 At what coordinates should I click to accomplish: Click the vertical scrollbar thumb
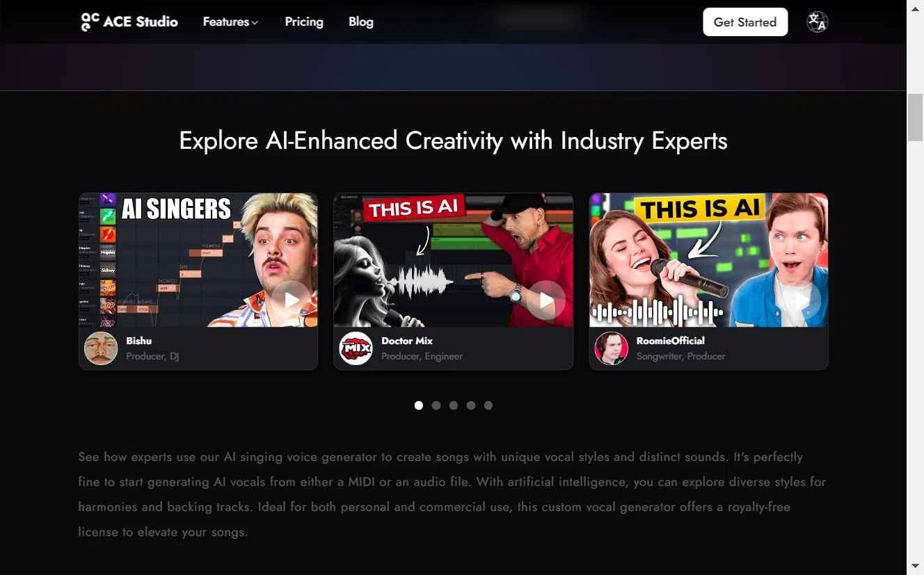tap(915, 117)
